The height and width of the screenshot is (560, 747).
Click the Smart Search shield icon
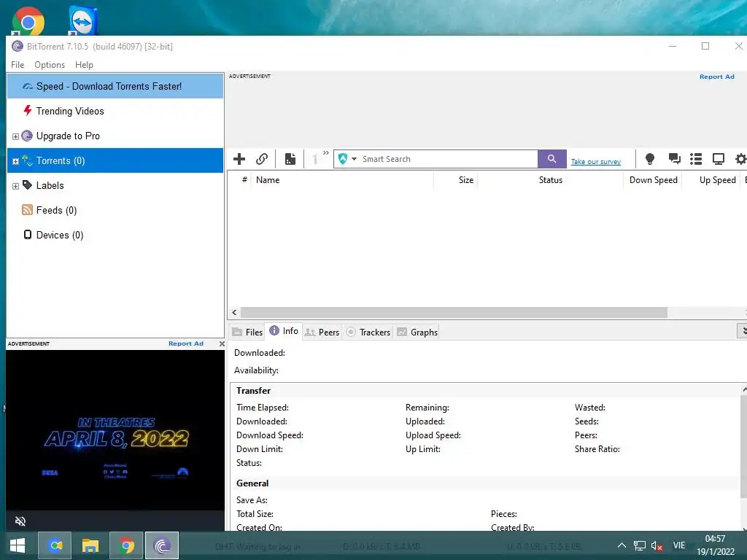343,159
